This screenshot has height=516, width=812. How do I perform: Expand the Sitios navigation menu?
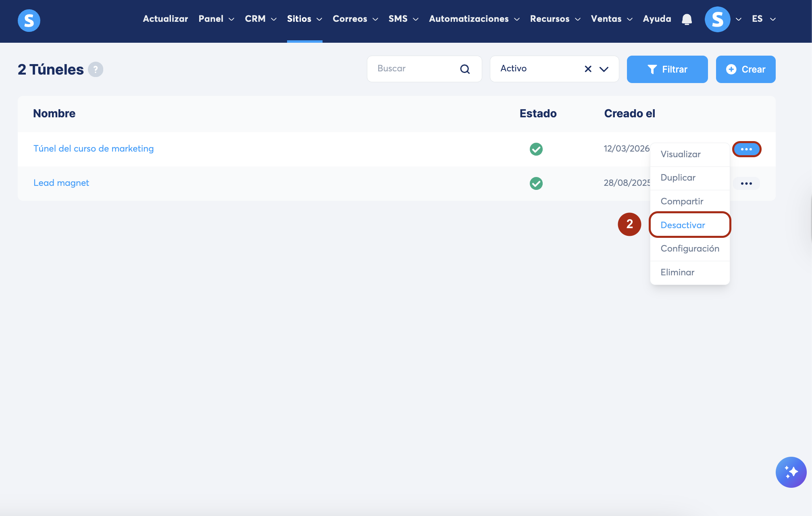(304, 19)
